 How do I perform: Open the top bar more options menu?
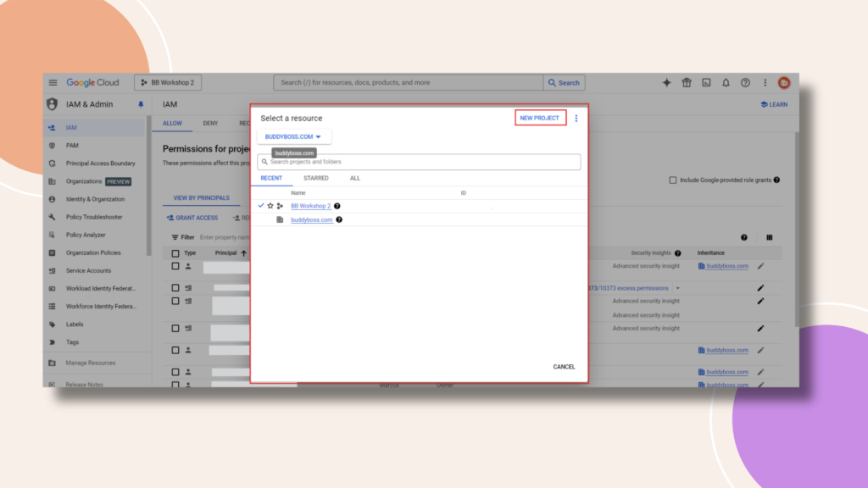(765, 82)
